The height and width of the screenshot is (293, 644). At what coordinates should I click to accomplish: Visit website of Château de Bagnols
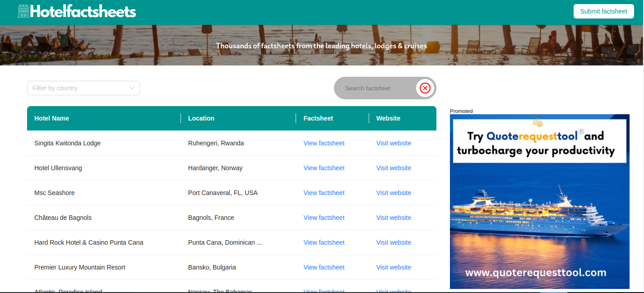(x=394, y=218)
